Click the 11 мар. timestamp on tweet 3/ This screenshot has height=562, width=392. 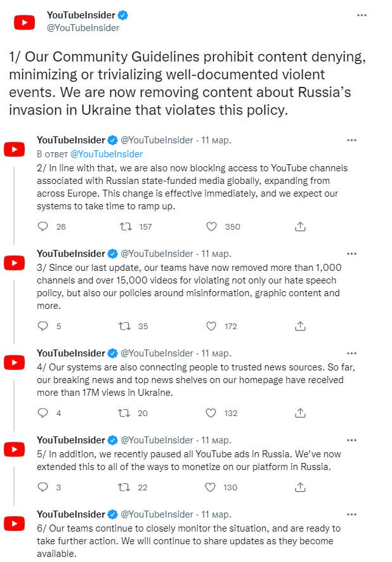pos(216,254)
